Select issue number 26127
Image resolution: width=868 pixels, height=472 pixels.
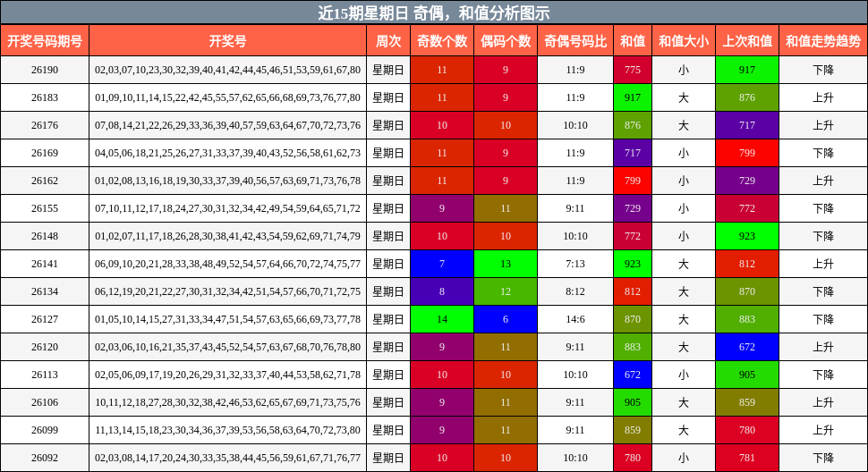tap(45, 319)
